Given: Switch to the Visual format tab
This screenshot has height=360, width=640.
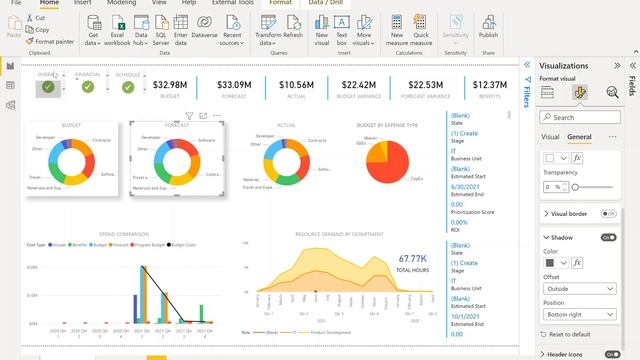Looking at the screenshot, I should click(550, 137).
